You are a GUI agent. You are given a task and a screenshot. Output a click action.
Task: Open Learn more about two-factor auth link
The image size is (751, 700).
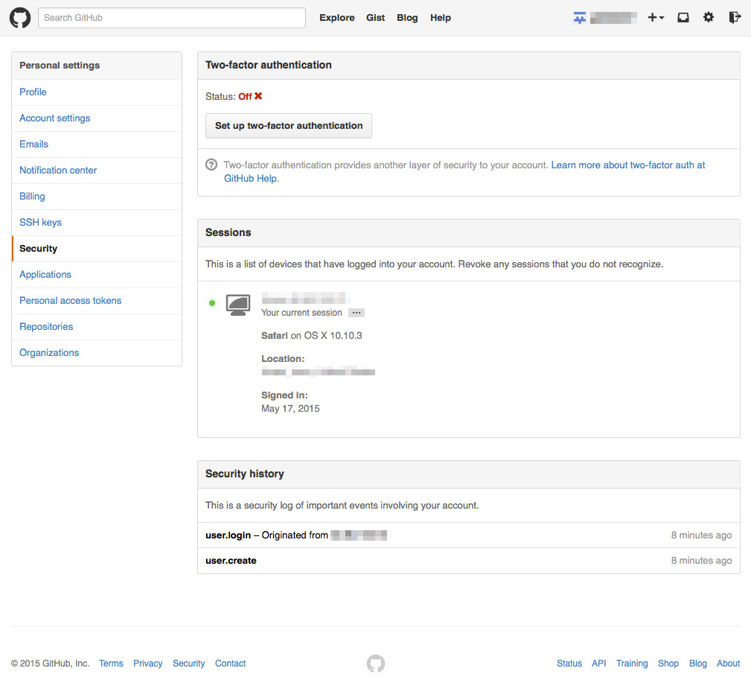(x=627, y=165)
